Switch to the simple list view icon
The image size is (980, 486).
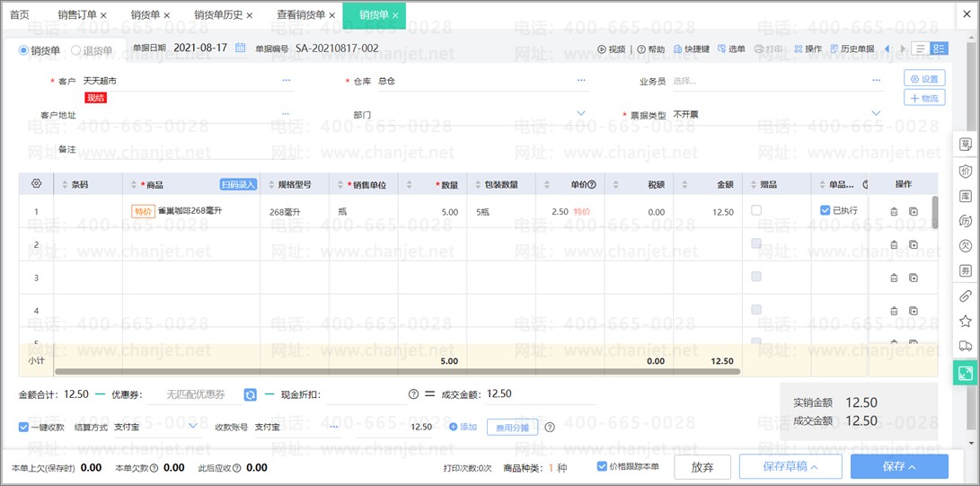point(920,49)
